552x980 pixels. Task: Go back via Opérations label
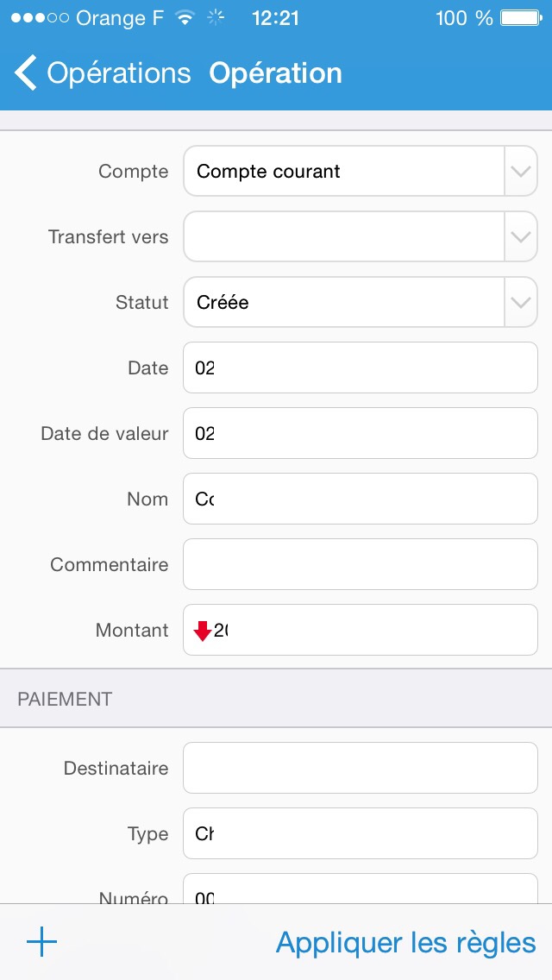click(118, 73)
